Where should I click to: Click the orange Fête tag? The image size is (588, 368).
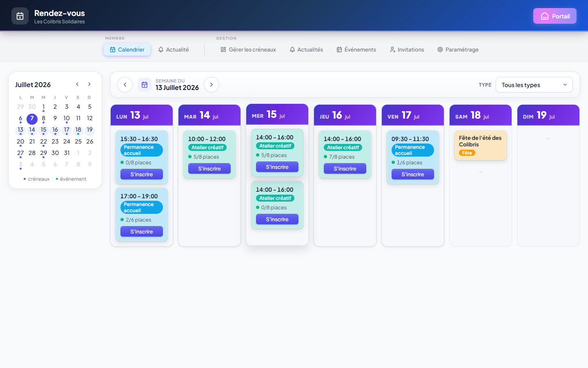[x=467, y=153]
